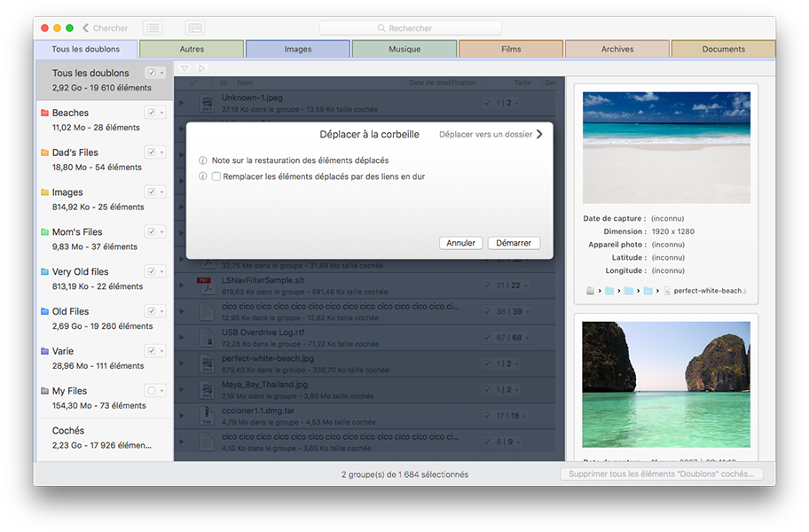Viewport: 809px width, 532px height.
Task: Expand the Unknown-1.jpeg duplicate group
Action: coord(182,103)
